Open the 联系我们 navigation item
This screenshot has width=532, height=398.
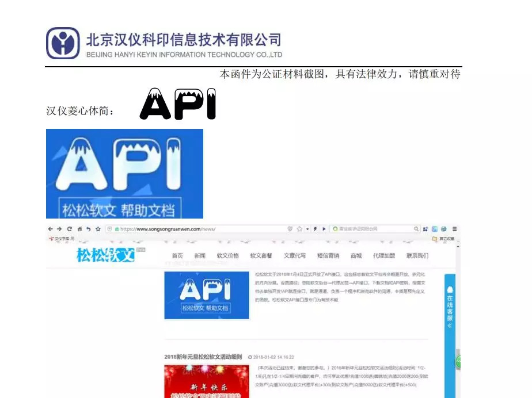click(417, 255)
